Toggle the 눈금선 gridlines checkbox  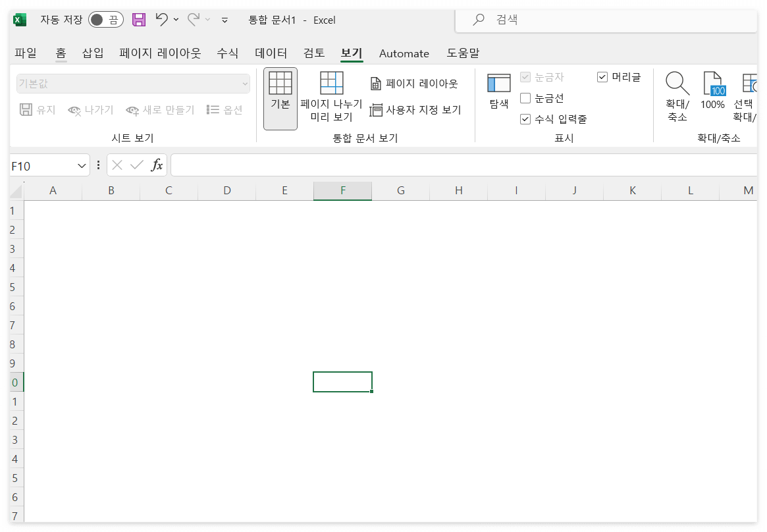pos(525,98)
